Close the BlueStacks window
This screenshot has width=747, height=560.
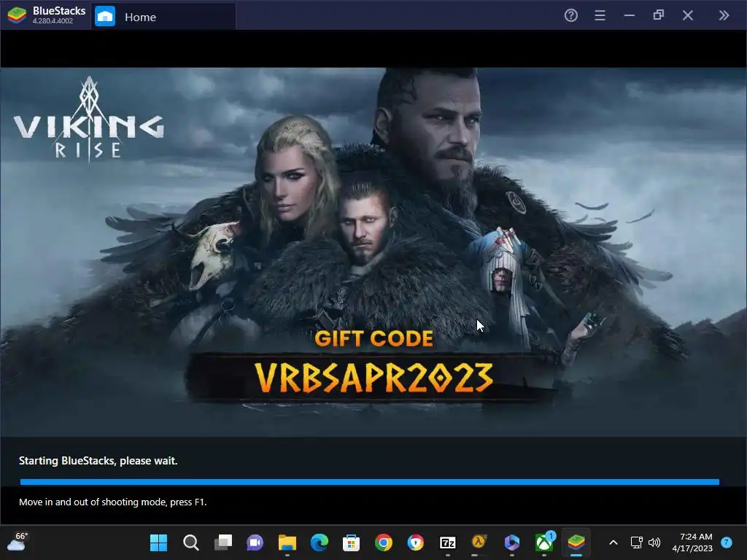click(687, 16)
